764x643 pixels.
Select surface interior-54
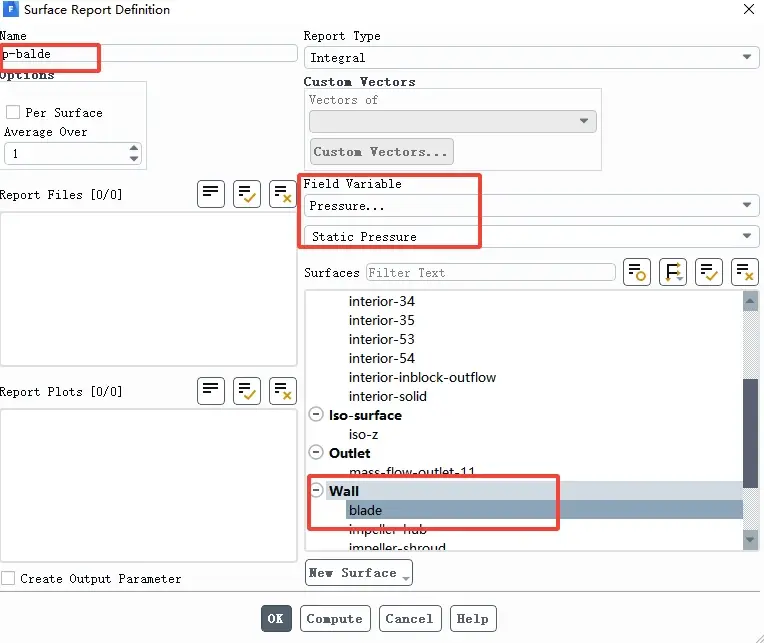pos(382,358)
